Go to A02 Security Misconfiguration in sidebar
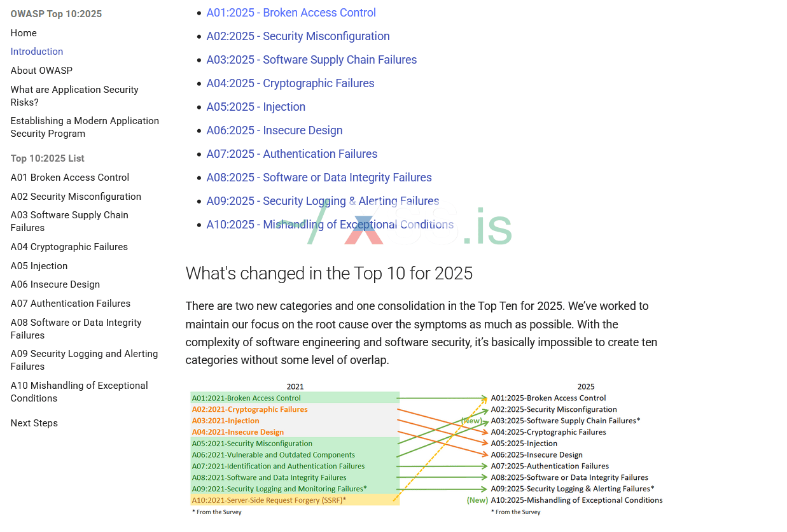787x532 pixels. (x=76, y=197)
